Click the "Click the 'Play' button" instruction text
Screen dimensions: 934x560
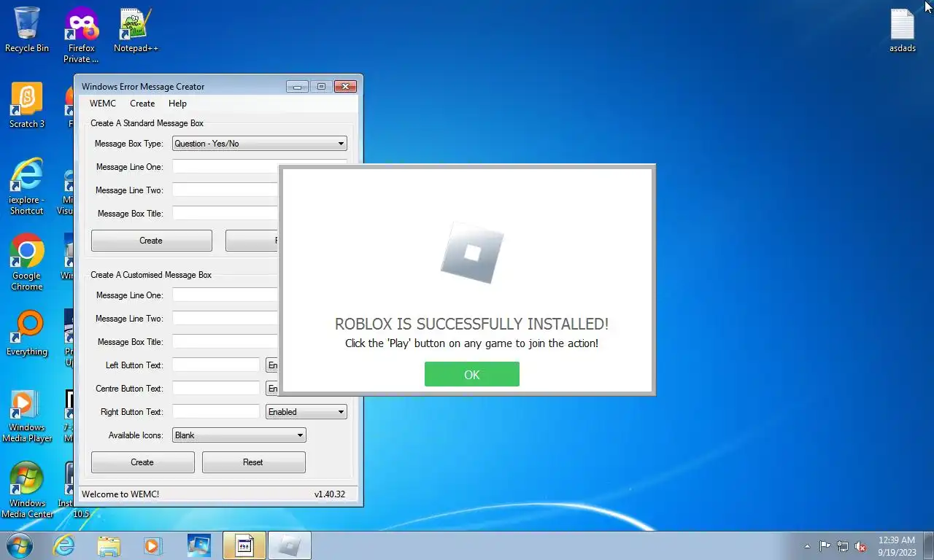pos(471,343)
